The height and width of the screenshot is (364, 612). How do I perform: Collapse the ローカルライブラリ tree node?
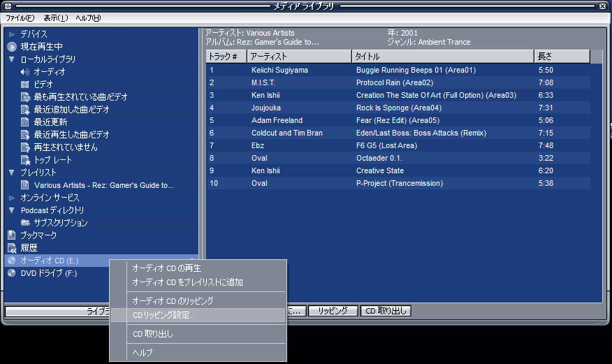(x=12, y=59)
